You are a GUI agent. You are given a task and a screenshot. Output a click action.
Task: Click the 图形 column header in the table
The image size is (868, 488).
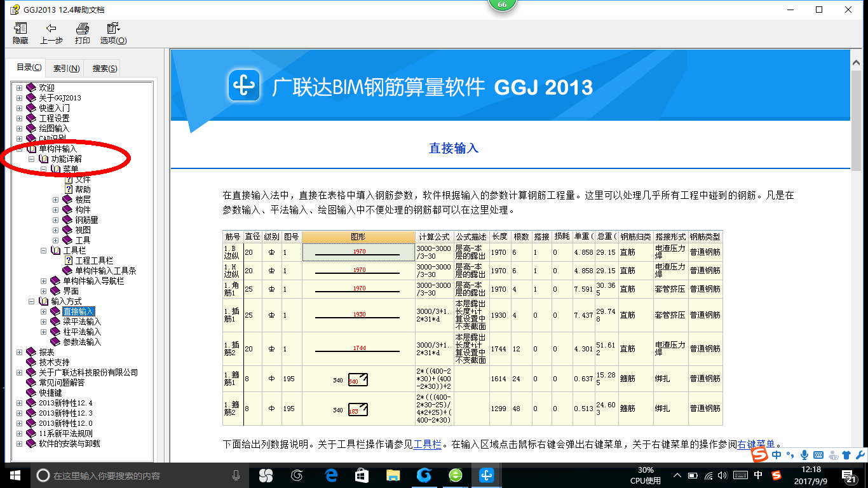point(358,236)
